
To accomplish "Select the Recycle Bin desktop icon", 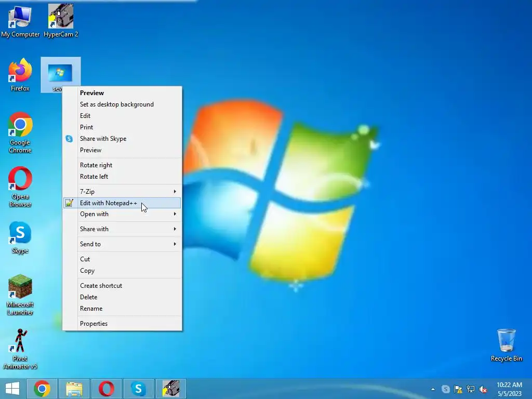I will coord(506,345).
